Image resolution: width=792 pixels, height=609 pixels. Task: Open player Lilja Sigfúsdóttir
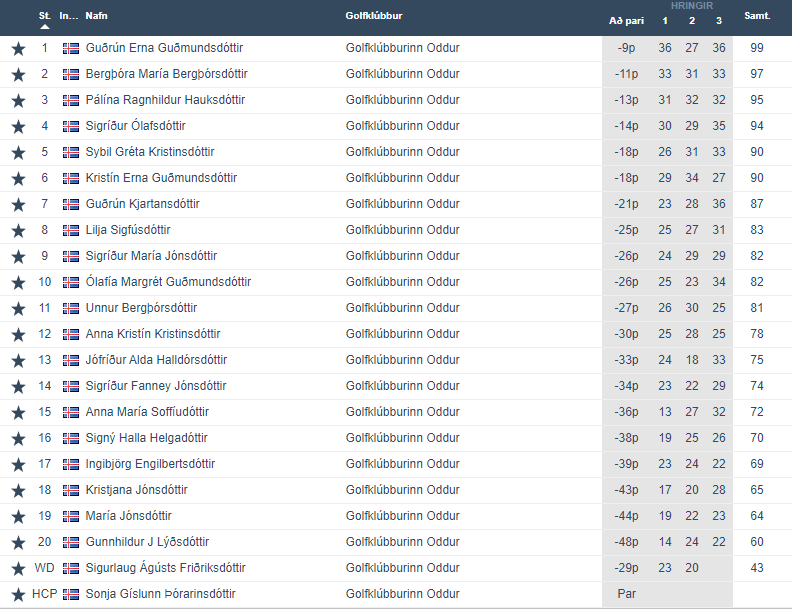(x=128, y=230)
